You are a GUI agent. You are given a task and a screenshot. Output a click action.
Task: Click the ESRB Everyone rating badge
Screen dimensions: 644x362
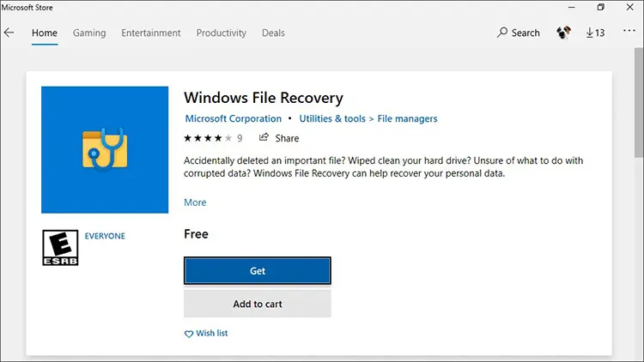(x=60, y=248)
